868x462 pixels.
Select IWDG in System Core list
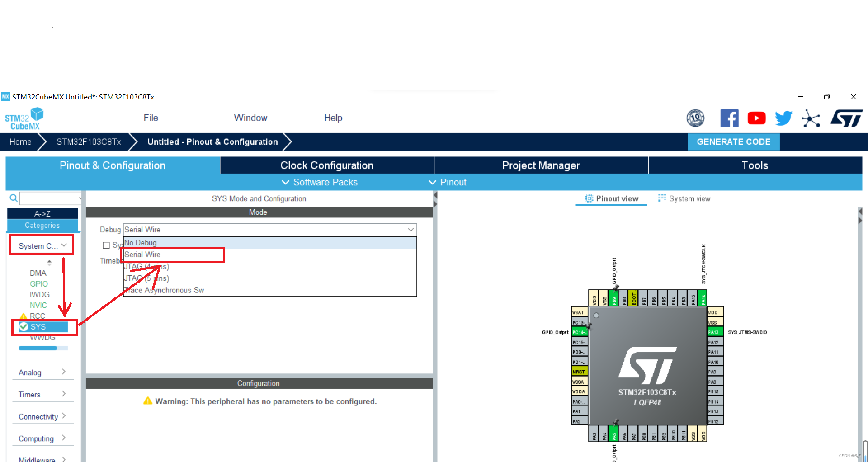pyautogui.click(x=40, y=295)
